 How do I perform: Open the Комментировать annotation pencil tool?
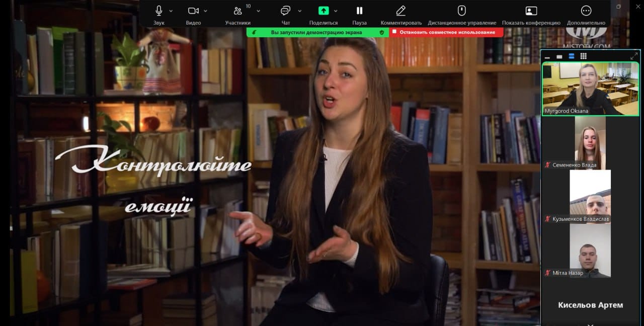[x=401, y=11]
